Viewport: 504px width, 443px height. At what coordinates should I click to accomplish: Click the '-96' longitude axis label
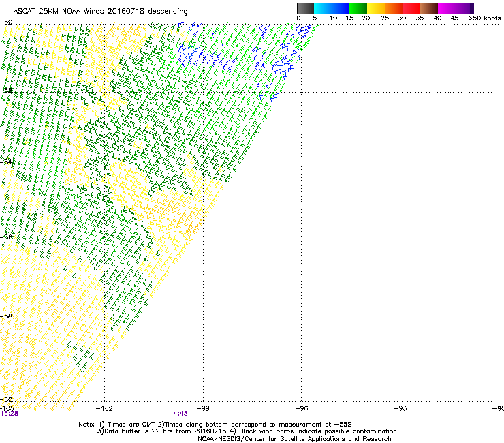coord(302,408)
